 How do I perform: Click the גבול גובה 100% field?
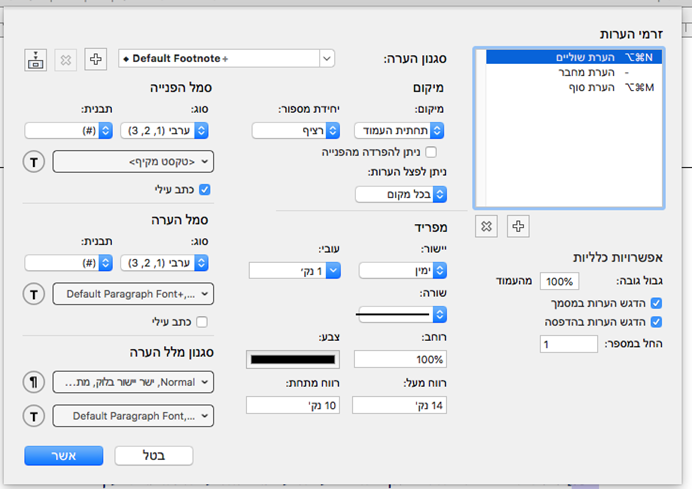click(x=560, y=281)
